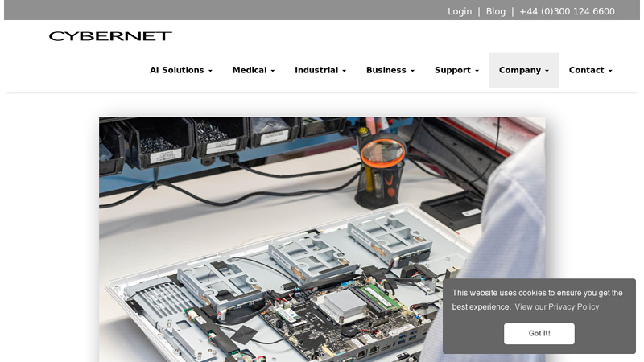Visit the Blog link
Screen dimensions: 644x362
pos(496,11)
